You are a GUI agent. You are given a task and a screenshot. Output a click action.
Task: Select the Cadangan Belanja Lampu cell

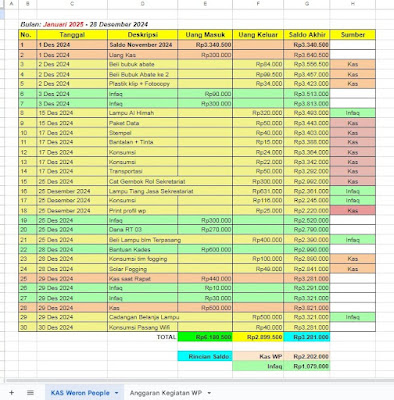tap(143, 317)
